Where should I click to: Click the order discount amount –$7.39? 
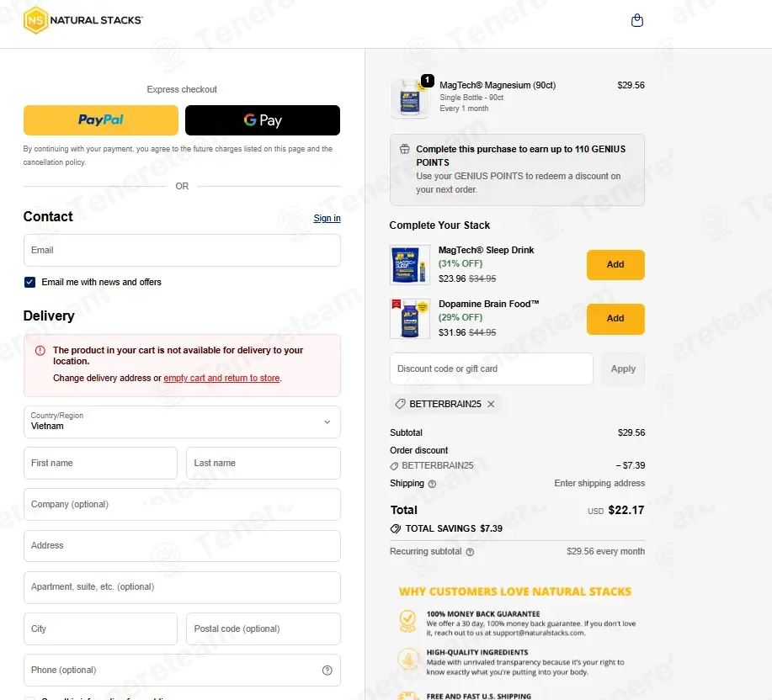pyautogui.click(x=631, y=465)
